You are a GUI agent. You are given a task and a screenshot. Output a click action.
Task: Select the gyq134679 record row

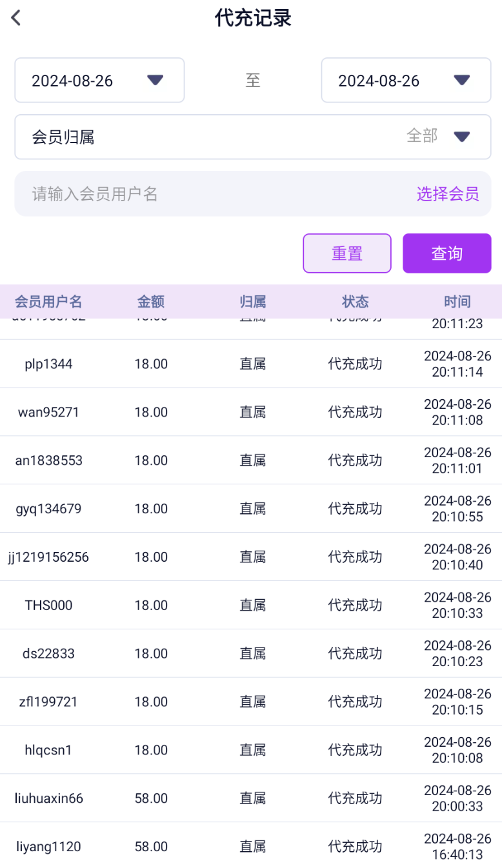point(251,509)
